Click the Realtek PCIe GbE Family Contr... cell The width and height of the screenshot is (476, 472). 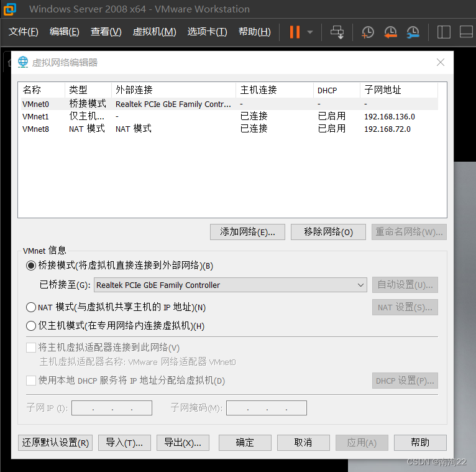173,104
